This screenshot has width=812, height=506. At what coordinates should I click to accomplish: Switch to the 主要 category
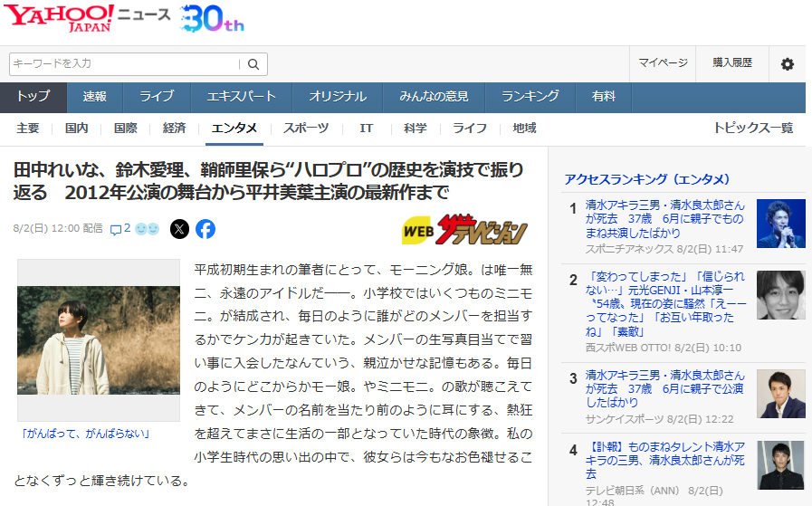coord(27,129)
